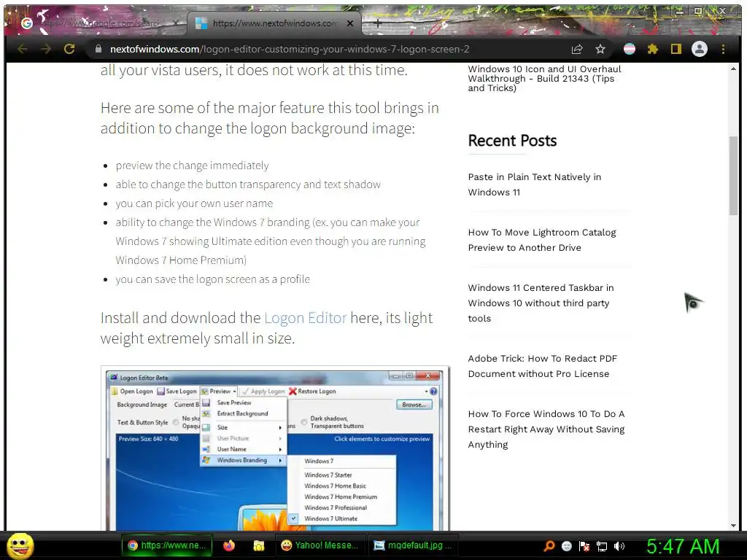Select the nextofwindows.com tab
Image resolution: width=747 pixels, height=560 pixels.
click(x=274, y=23)
